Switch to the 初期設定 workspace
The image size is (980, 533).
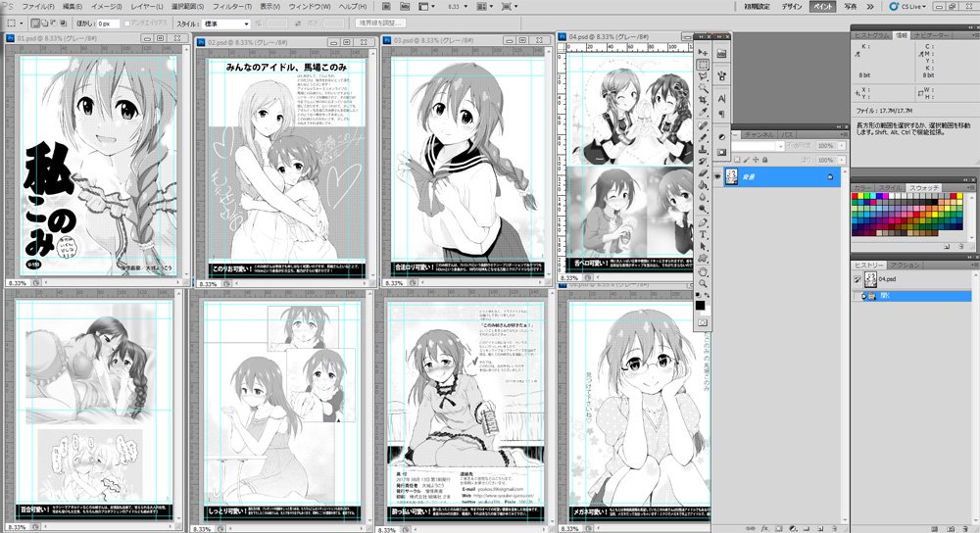point(757,6)
